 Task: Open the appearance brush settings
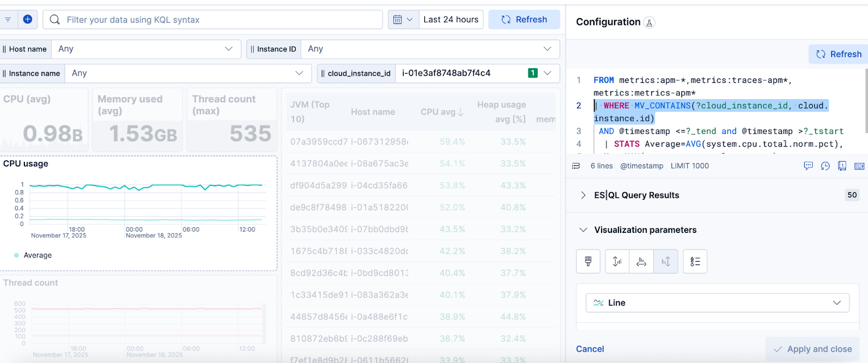point(588,262)
